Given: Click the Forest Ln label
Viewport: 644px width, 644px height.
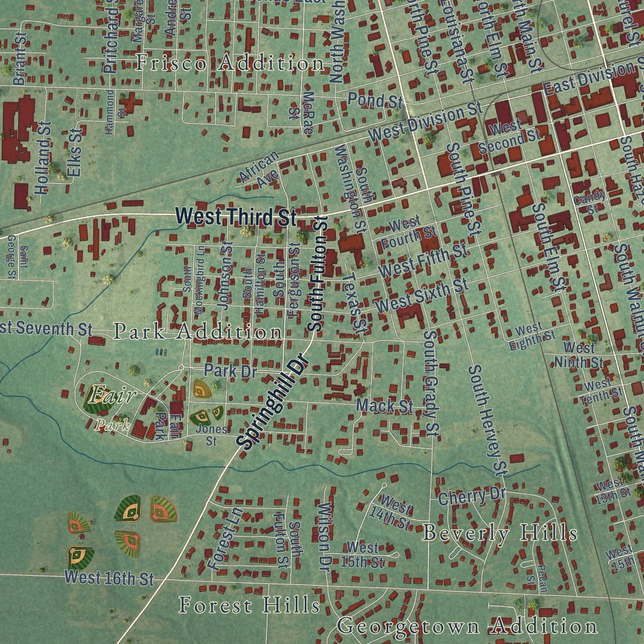Looking at the screenshot, I should (x=224, y=539).
